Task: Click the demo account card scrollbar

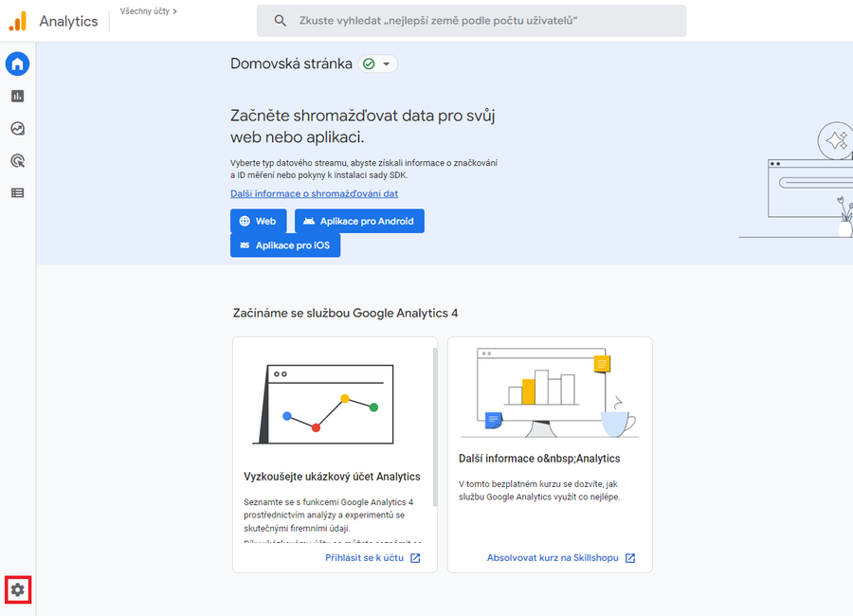Action: click(434, 426)
